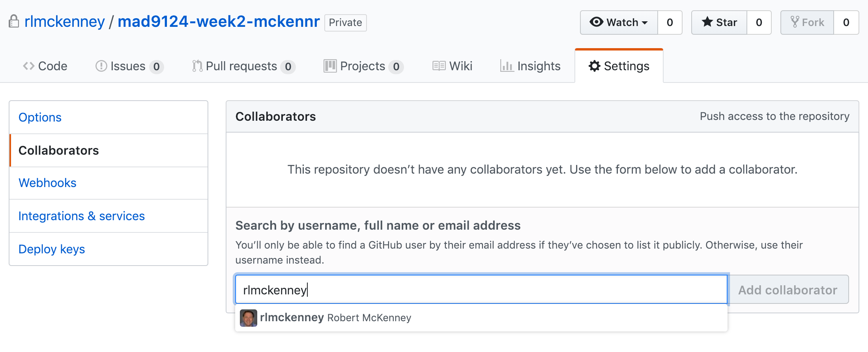The width and height of the screenshot is (868, 352).
Task: Click the Projects count badge
Action: 396,67
